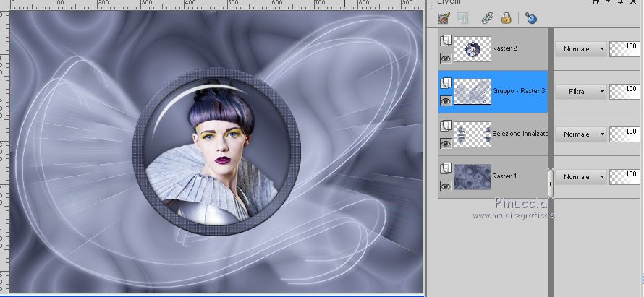Expand the layers panel splitter arrow
Viewport: 644px width, 297px height.
tap(551, 184)
